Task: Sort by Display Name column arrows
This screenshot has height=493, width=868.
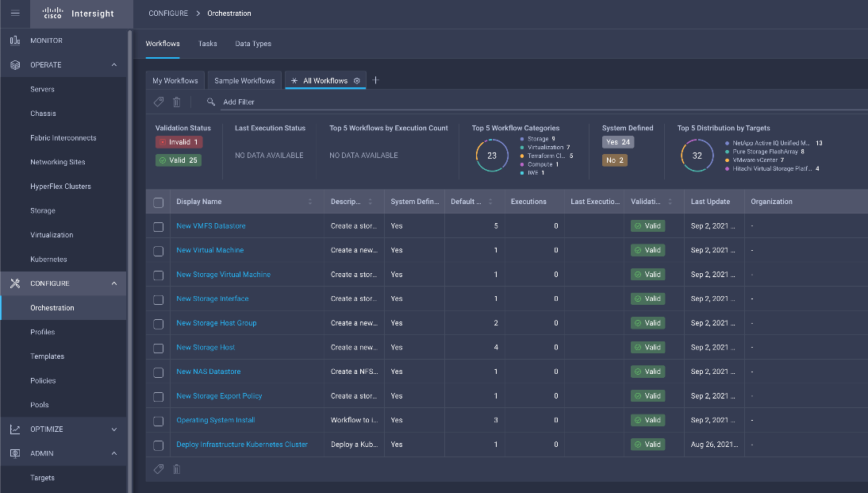Action: point(310,202)
